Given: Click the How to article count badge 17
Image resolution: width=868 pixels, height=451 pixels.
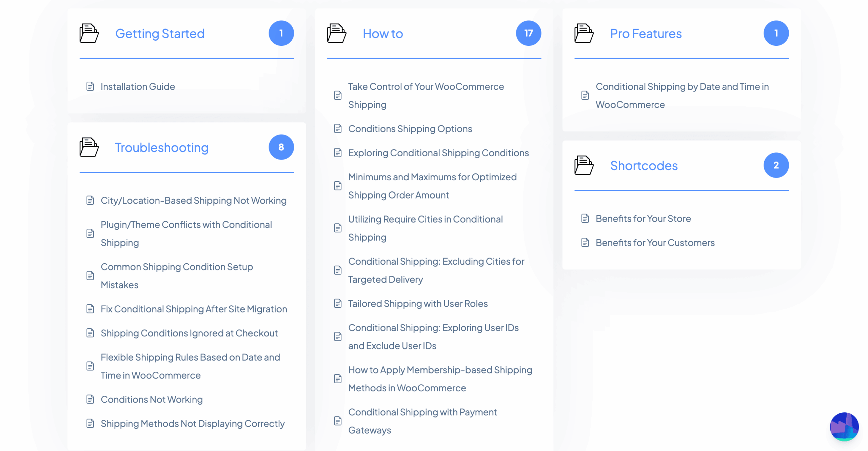Looking at the screenshot, I should tap(528, 33).
